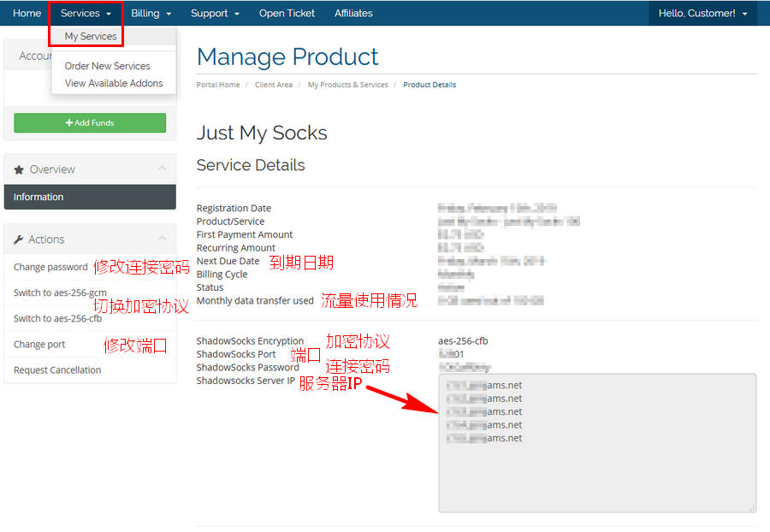This screenshot has height=532, width=770.
Task: Visit the Affiliates navigation link
Action: [x=353, y=13]
